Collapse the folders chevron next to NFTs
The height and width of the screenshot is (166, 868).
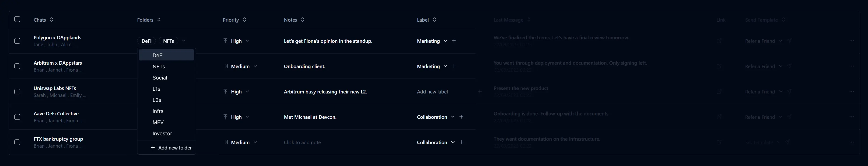[184, 41]
